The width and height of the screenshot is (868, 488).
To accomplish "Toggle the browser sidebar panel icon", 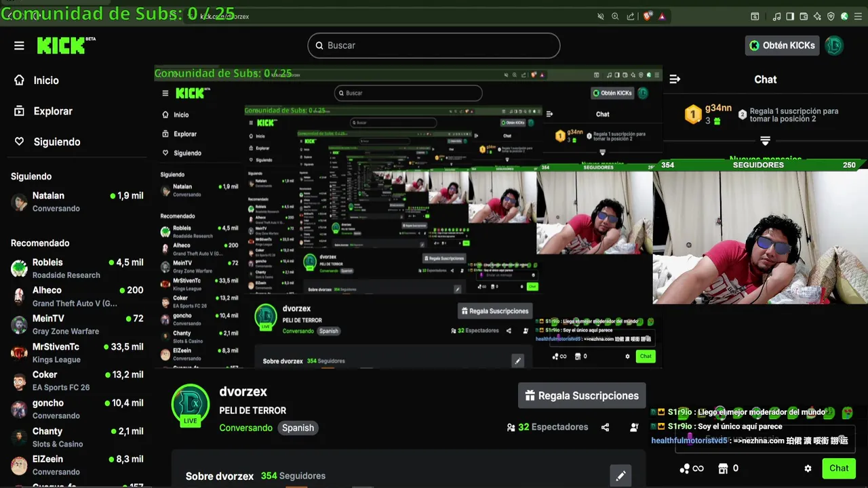I will (x=791, y=16).
